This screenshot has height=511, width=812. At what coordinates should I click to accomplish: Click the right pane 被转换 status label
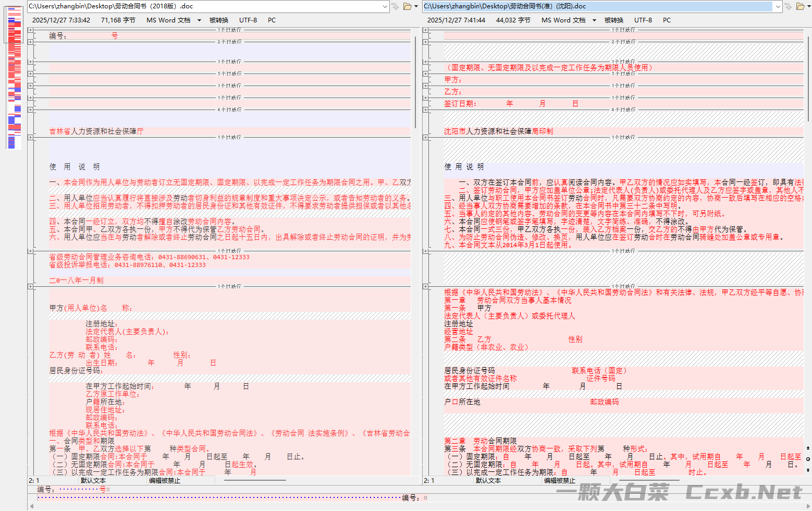[x=613, y=20]
